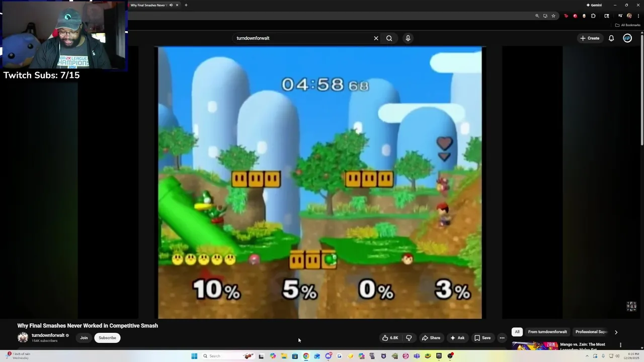
Task: Click the video title Why Final Smashes
Action: 88,326
